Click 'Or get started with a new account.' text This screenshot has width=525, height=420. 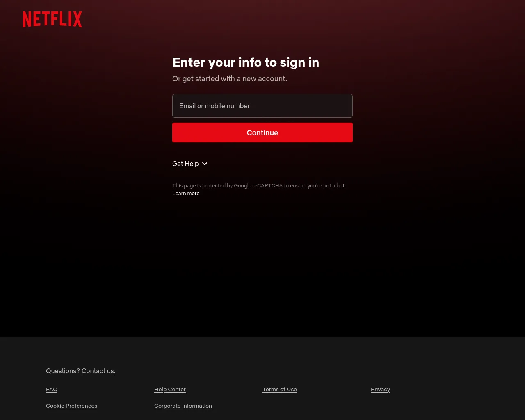(x=230, y=79)
